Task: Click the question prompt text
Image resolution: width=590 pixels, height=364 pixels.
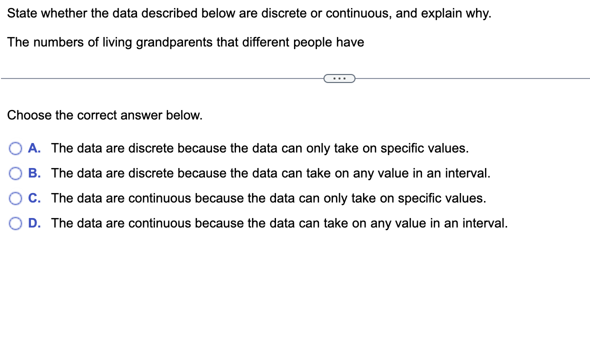Action: click(249, 13)
